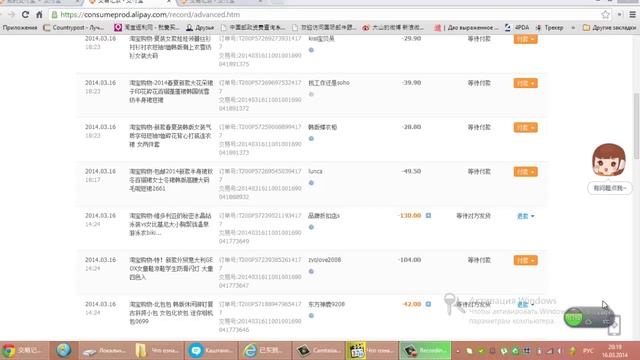Open the Трекер bookmark
The image size is (640, 360).
point(549,28)
